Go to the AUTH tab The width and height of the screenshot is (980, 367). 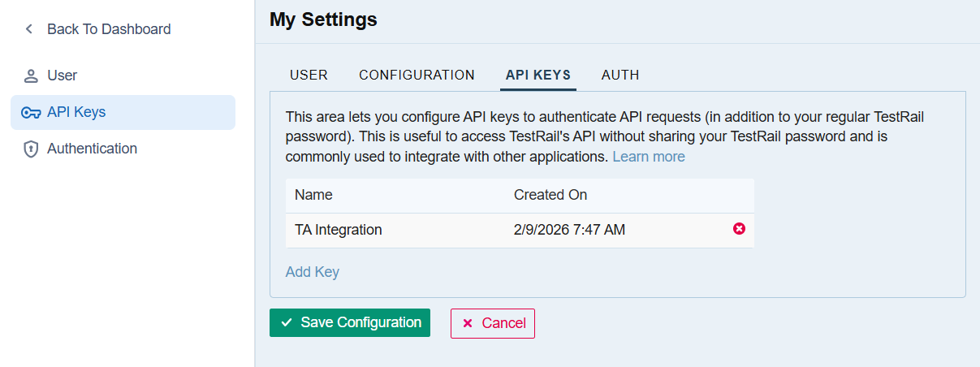tap(620, 75)
